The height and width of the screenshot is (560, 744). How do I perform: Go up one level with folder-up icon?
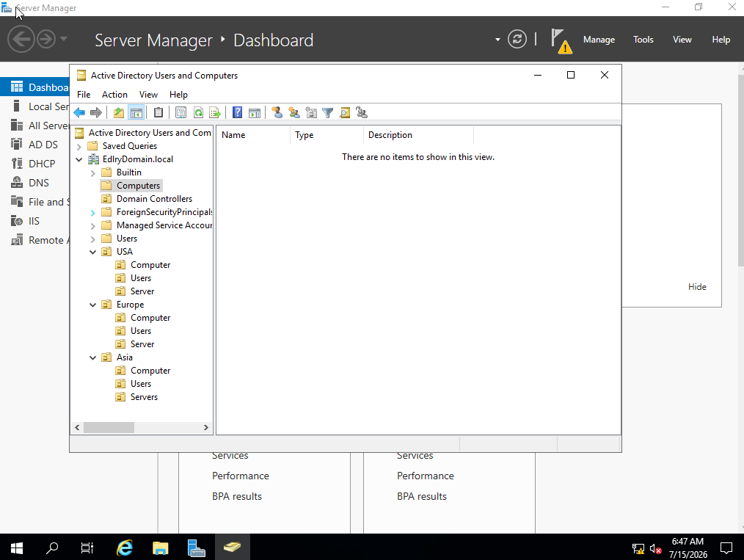coord(119,112)
